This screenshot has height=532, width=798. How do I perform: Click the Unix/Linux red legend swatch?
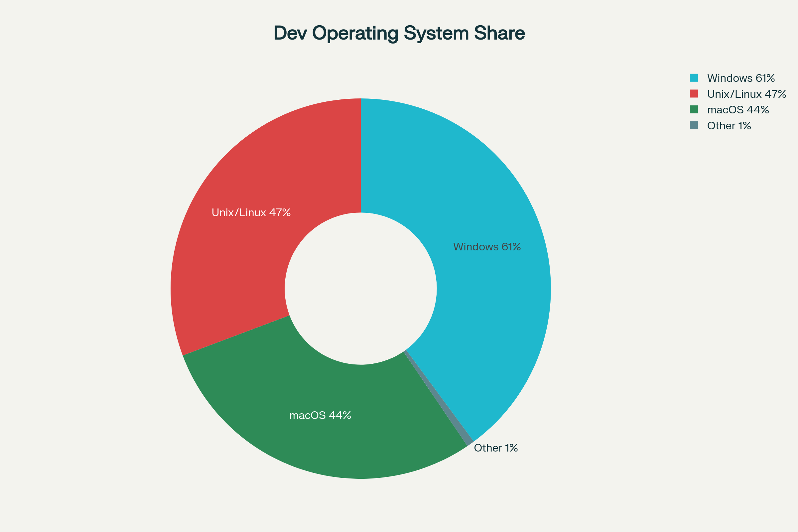[694, 94]
